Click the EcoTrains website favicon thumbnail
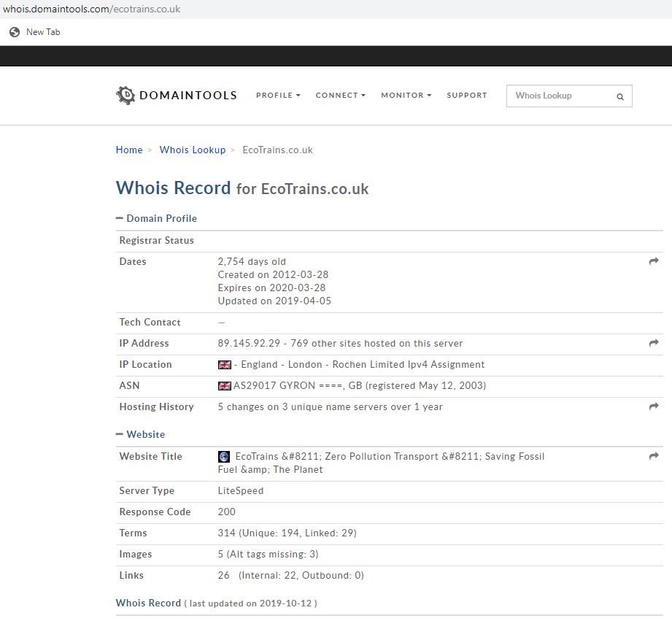This screenshot has width=672, height=621. point(224,457)
